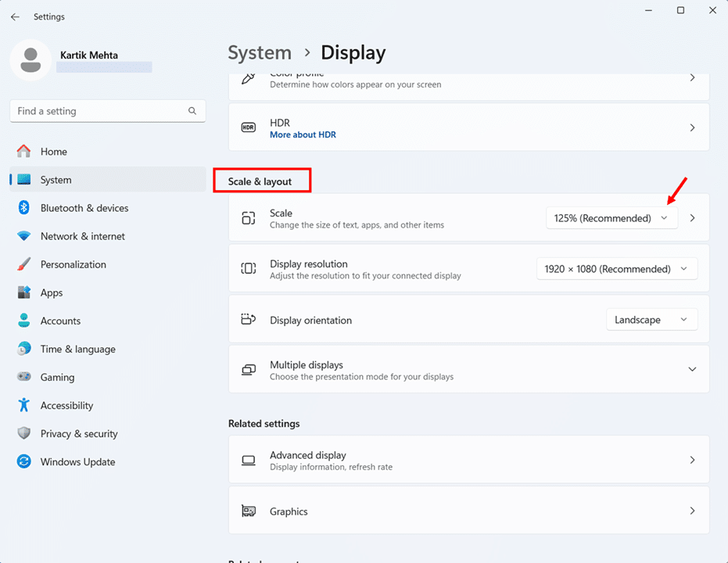Screen dimensions: 728x563
Task: Select Privacy & security label in sidebar
Action: [79, 434]
